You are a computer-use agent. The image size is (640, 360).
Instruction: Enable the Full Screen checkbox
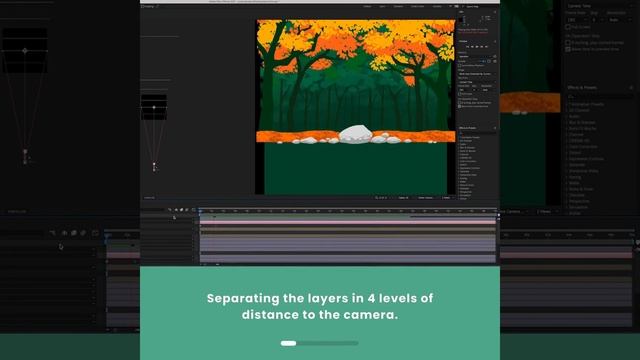click(x=460, y=94)
